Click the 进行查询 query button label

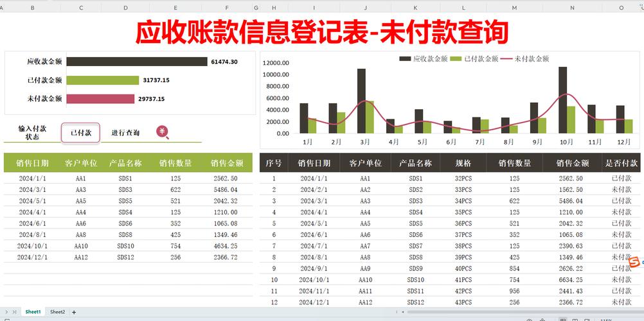tap(125, 133)
